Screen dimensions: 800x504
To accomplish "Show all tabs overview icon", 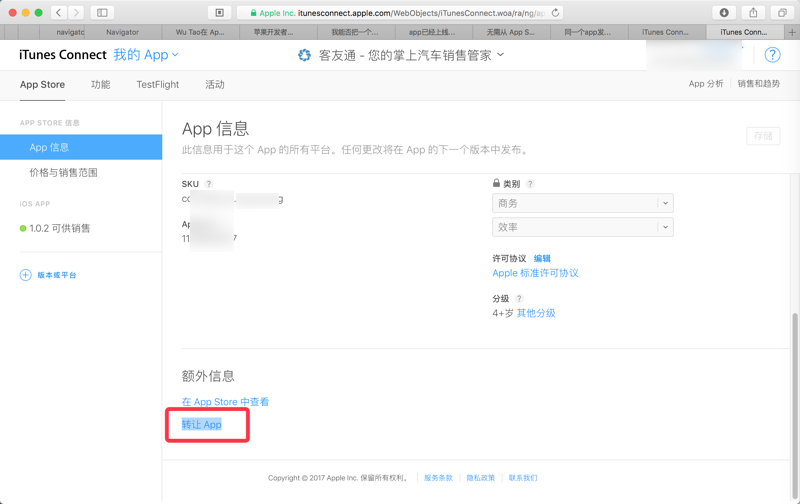I will pyautogui.click(x=782, y=13).
